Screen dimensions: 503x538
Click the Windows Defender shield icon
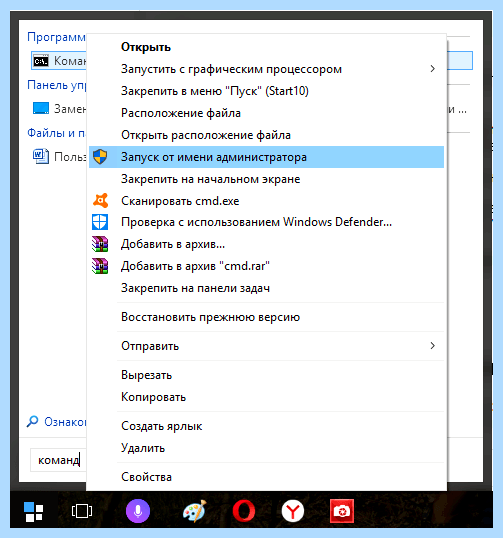click(100, 222)
